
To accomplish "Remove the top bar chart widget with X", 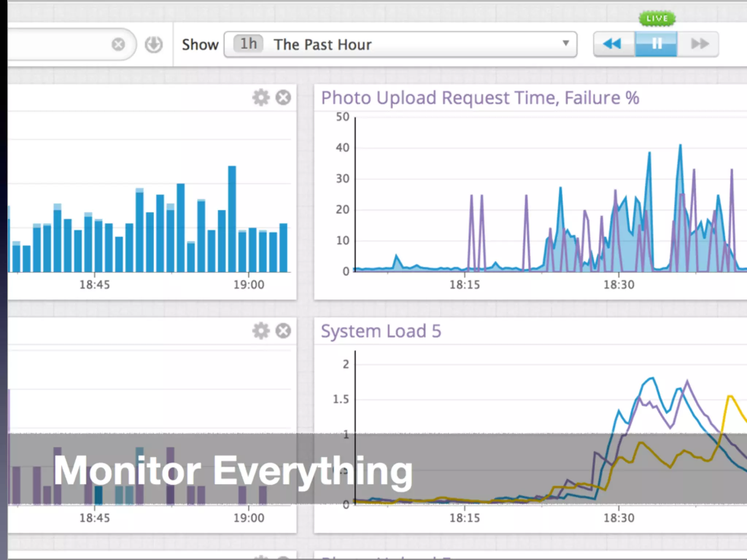I will 283,98.
